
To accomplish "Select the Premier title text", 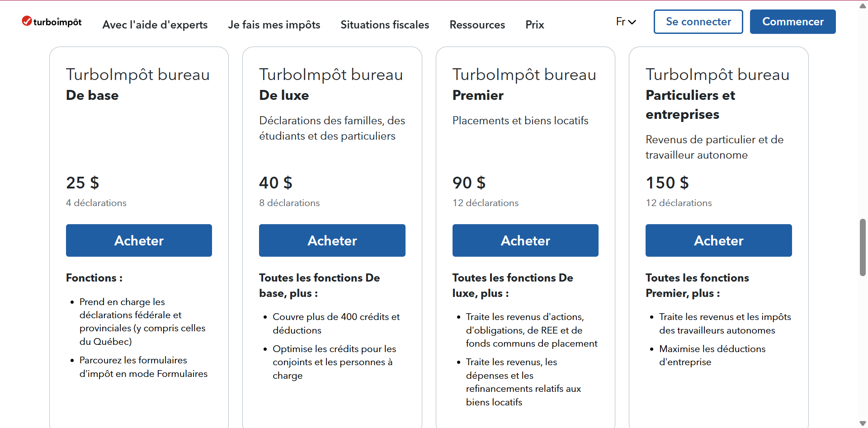I will pos(478,95).
